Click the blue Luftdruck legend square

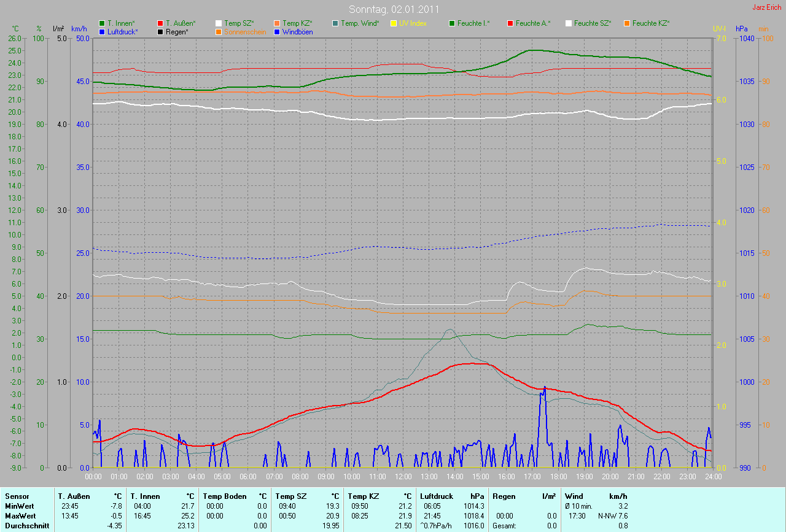[102, 31]
